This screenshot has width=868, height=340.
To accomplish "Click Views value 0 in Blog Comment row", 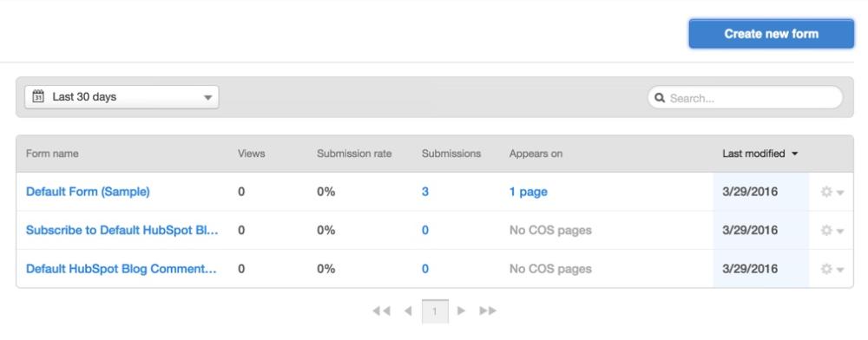I will point(241,269).
